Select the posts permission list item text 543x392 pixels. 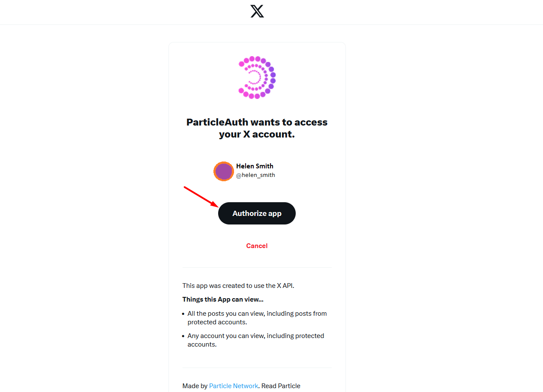coord(257,318)
